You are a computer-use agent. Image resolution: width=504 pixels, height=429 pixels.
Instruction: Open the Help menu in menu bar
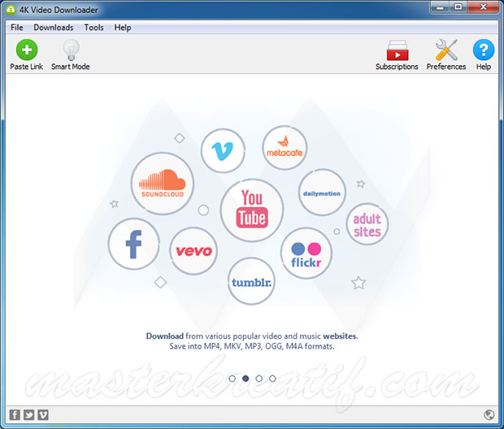[123, 28]
